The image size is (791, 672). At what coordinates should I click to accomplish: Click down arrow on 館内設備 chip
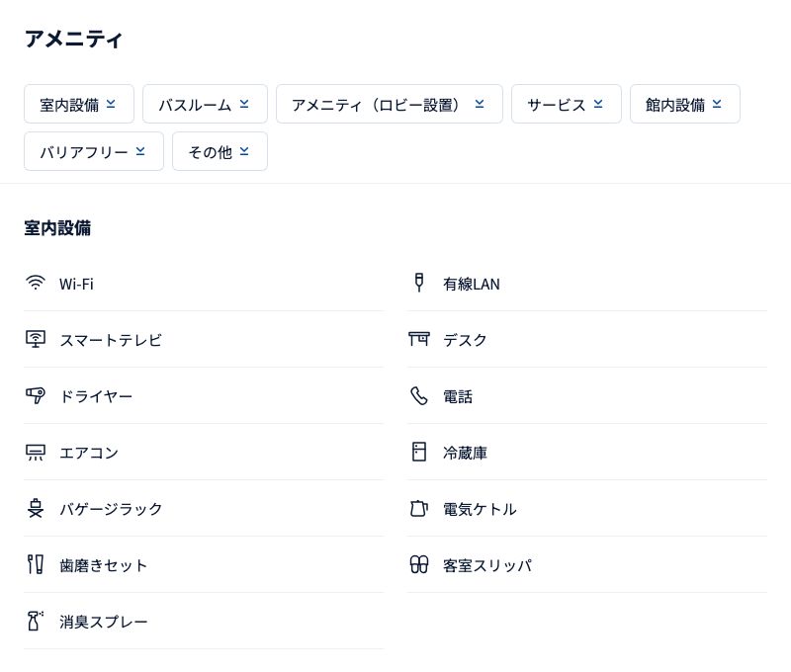[x=717, y=104]
